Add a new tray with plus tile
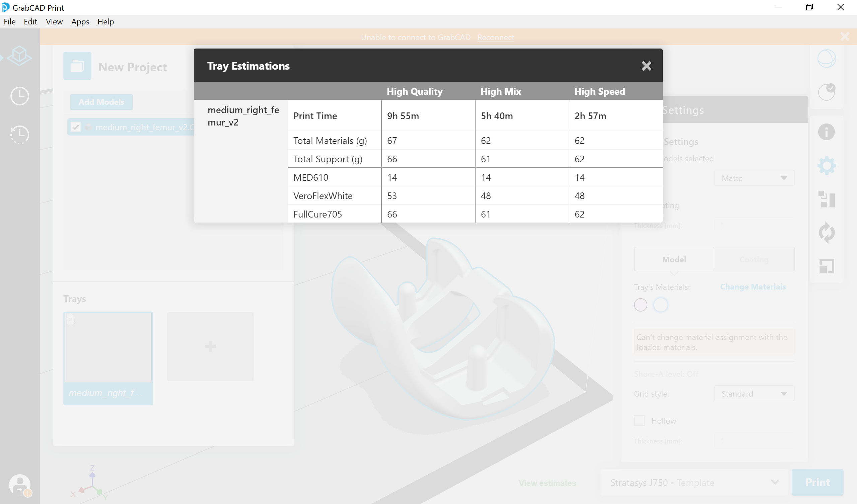 211,347
